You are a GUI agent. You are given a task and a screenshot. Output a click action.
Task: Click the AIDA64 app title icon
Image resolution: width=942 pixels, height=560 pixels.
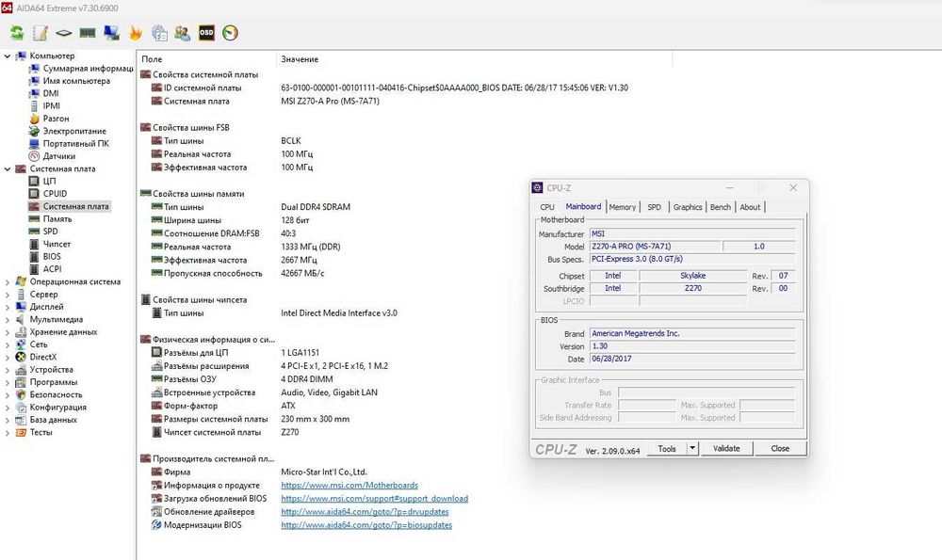point(7,8)
